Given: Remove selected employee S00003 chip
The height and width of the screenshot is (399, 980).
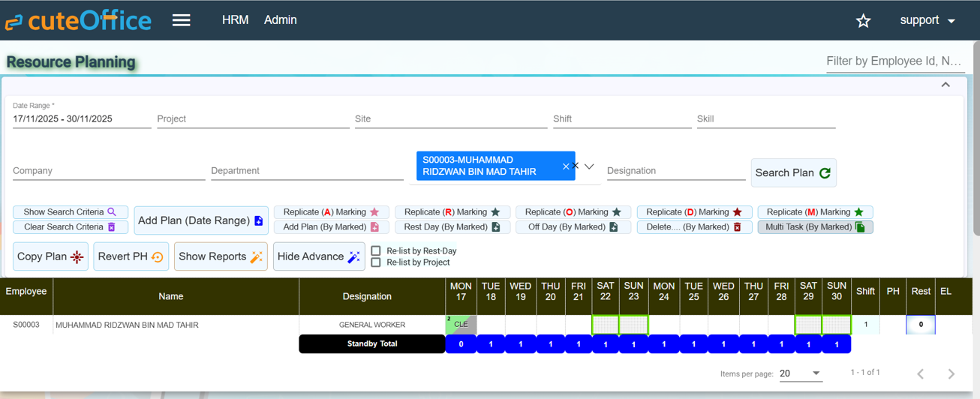Looking at the screenshot, I should [566, 166].
